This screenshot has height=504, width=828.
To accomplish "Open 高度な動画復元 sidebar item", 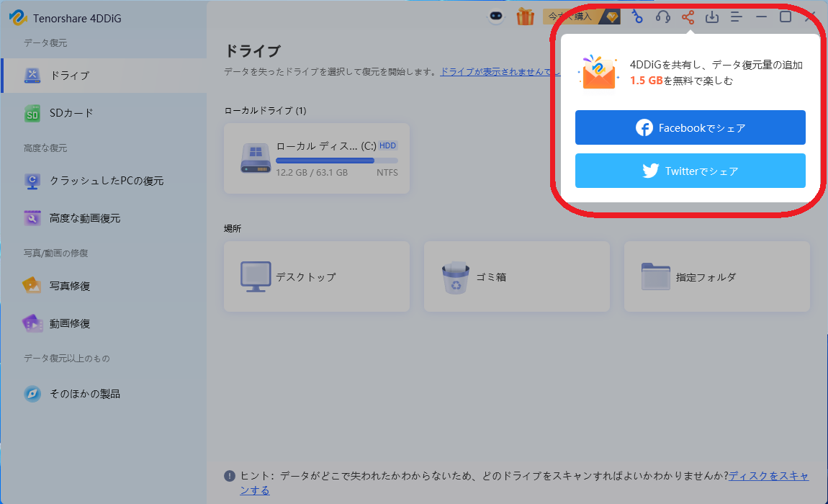I will click(104, 218).
